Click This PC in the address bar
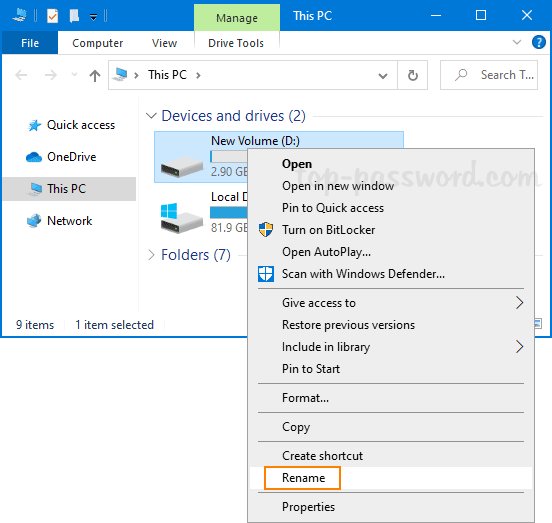The height and width of the screenshot is (523, 552). click(x=167, y=75)
